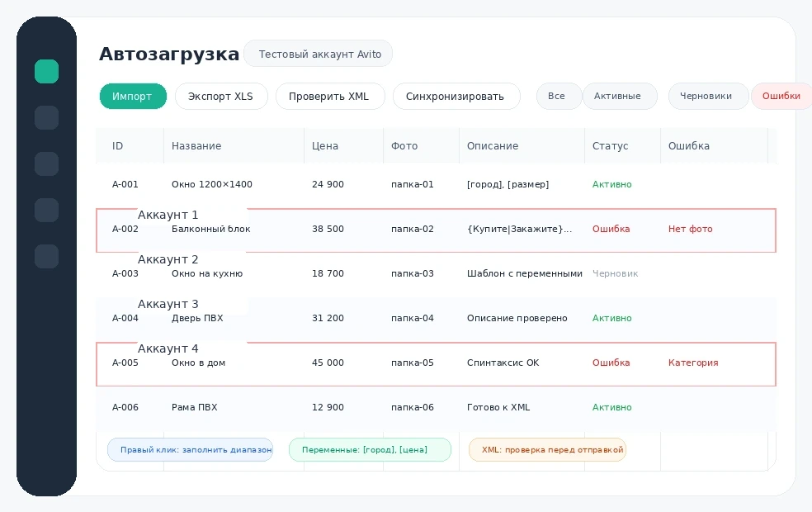Screen dimensions: 812x512
Task: Select the папка-04 photo cell
Action: click(413, 318)
